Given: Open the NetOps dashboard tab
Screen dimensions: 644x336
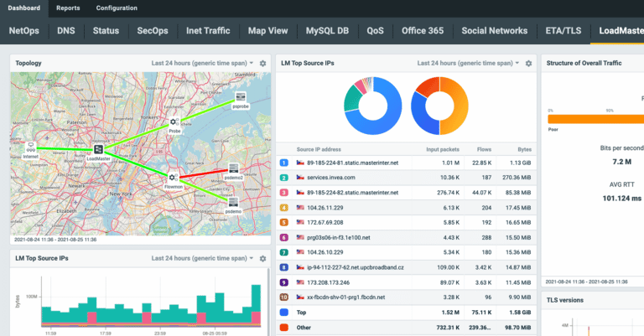Looking at the screenshot, I should 23,31.
